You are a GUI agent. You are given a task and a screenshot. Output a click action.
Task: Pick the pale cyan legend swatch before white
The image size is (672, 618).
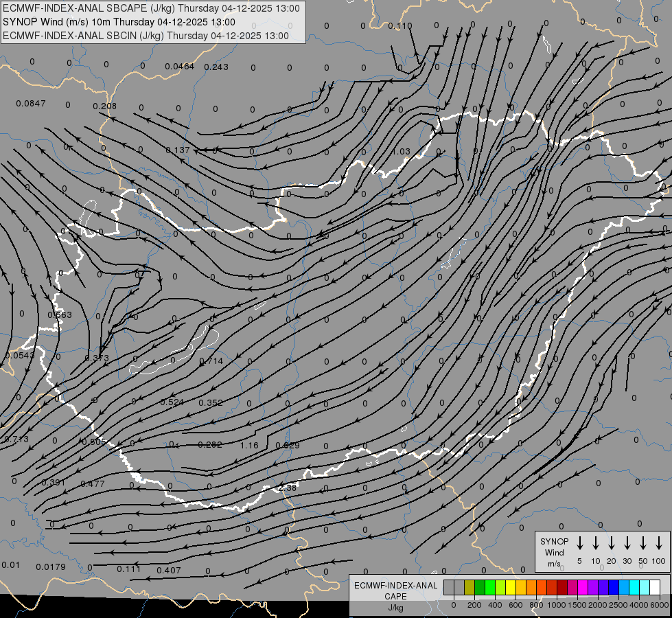pos(645,587)
